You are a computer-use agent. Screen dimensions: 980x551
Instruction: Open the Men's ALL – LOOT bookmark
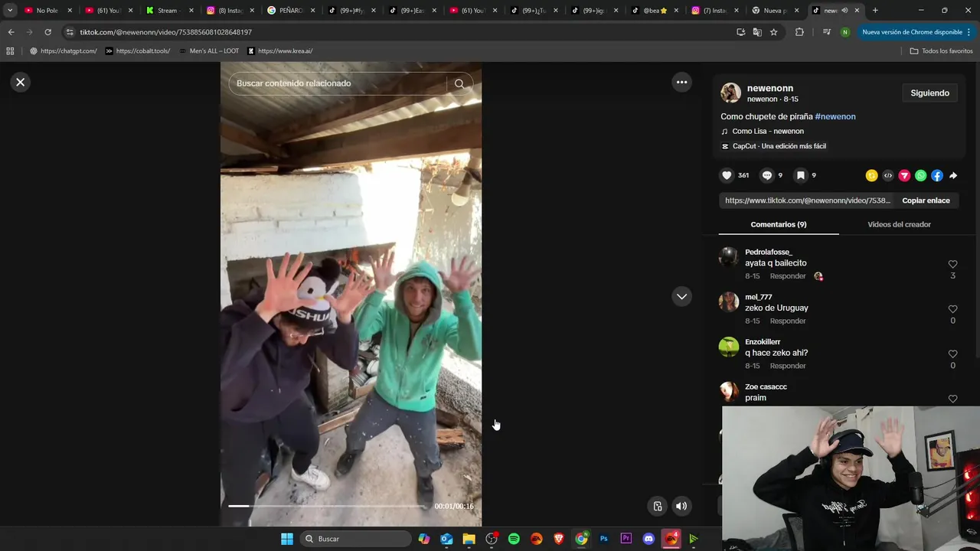[209, 51]
